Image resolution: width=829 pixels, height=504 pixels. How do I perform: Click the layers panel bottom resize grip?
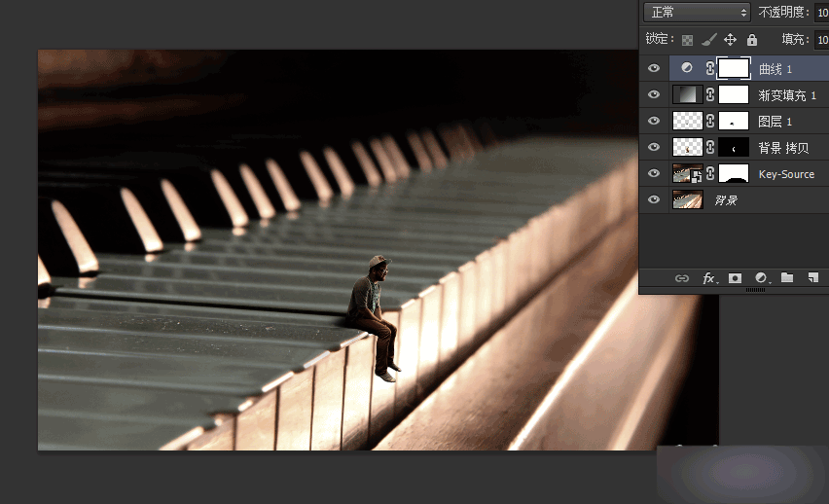[755, 290]
